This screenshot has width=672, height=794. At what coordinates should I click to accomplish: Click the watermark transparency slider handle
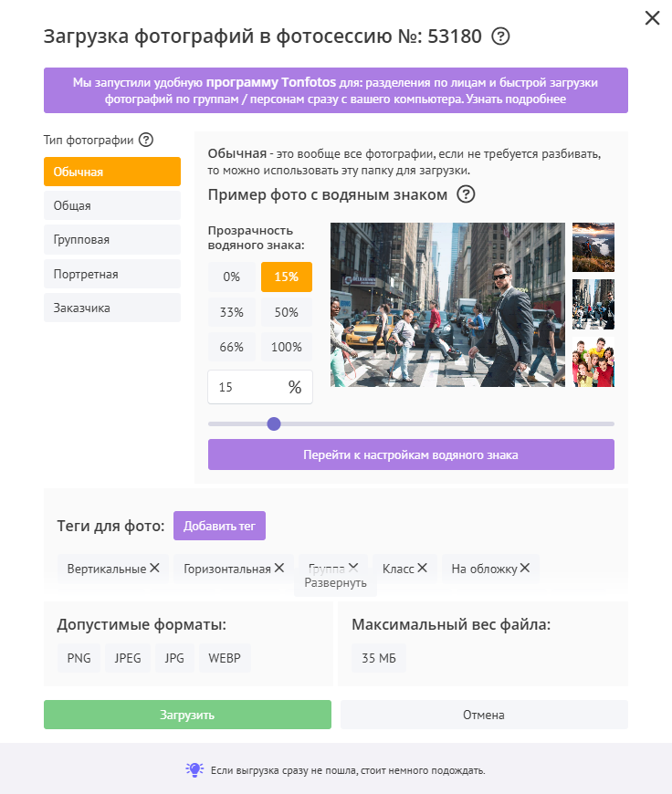273,423
